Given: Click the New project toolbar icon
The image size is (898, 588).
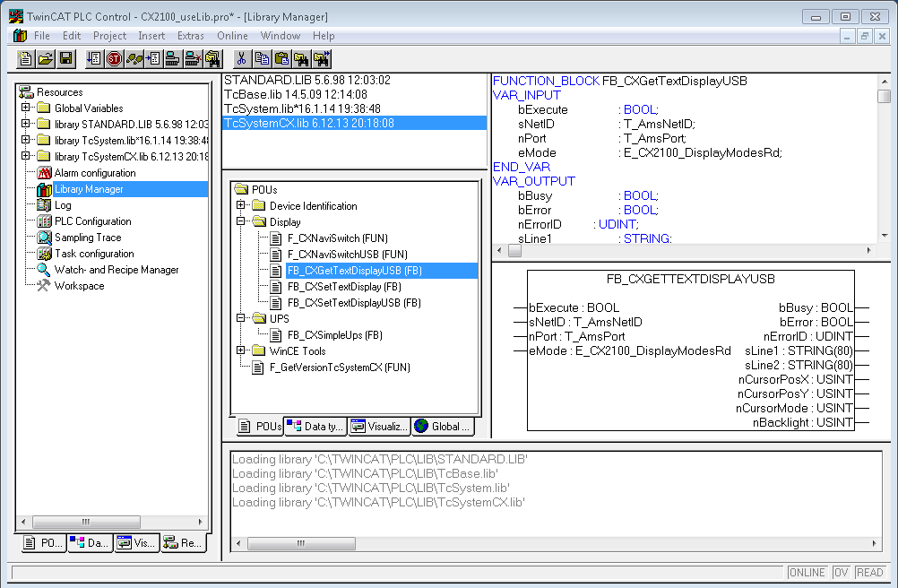Looking at the screenshot, I should point(25,58).
